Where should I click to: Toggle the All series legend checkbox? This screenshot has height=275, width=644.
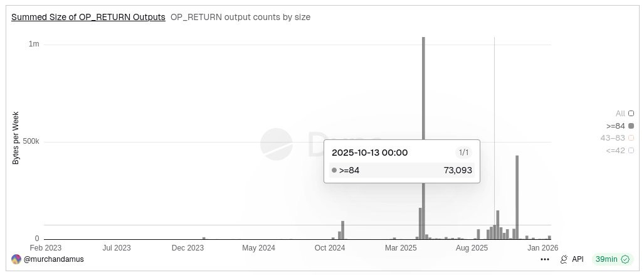click(631, 114)
